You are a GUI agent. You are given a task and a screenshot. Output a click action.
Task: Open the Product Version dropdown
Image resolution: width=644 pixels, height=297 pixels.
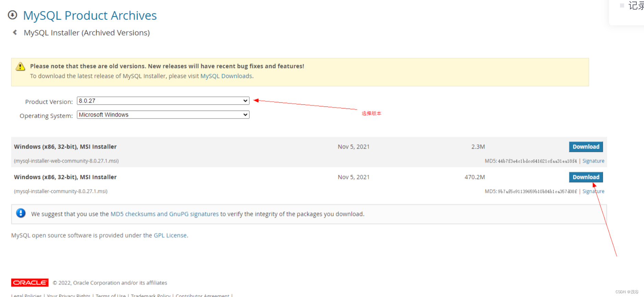pyautogui.click(x=163, y=101)
